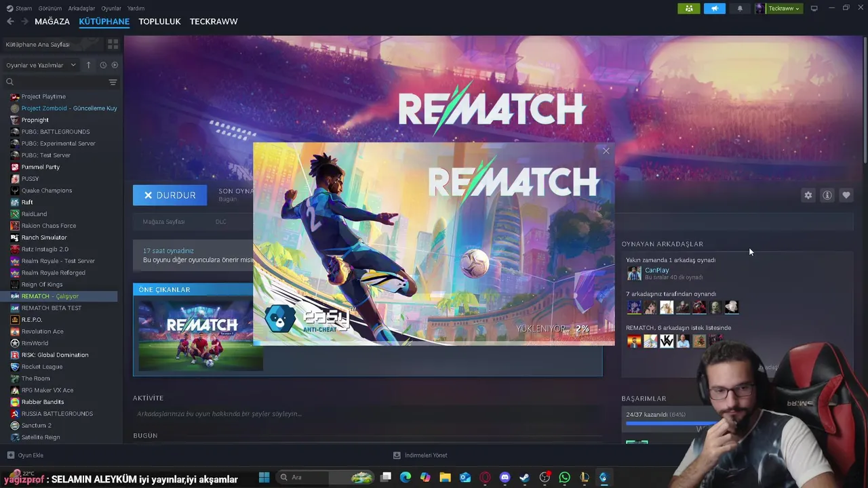Screen dimensions: 868x488
Task: Go forward with the right arrow
Action: pos(25,22)
